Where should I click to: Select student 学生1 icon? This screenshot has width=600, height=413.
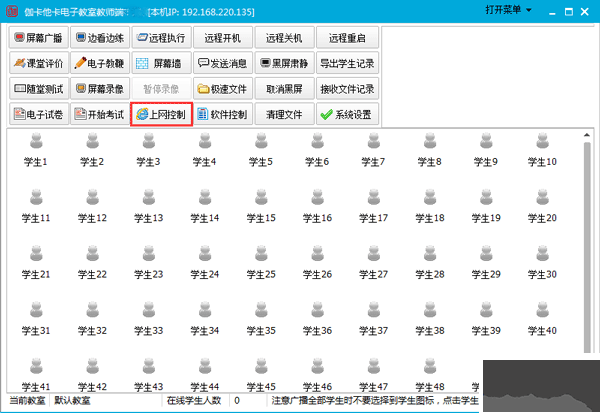tap(37, 149)
